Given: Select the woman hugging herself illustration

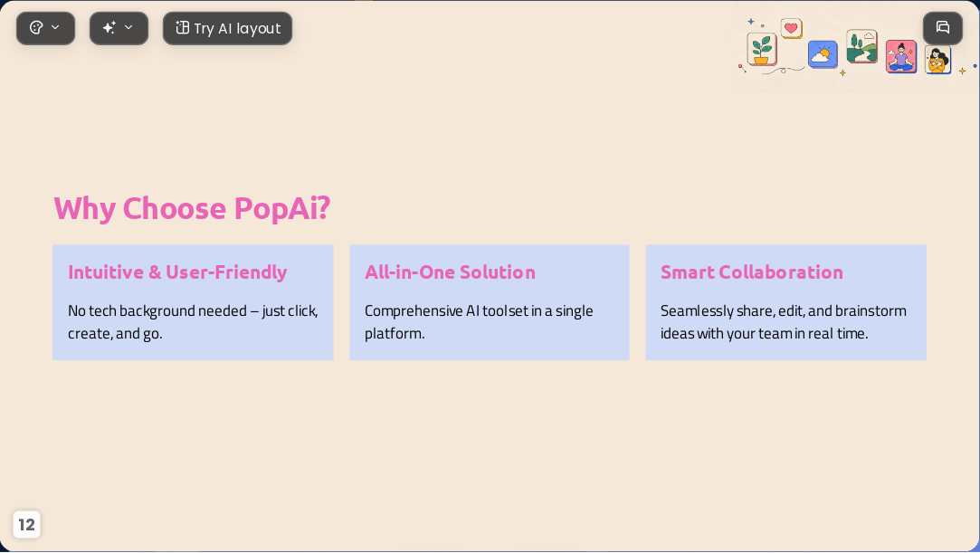Looking at the screenshot, I should click(x=937, y=61).
